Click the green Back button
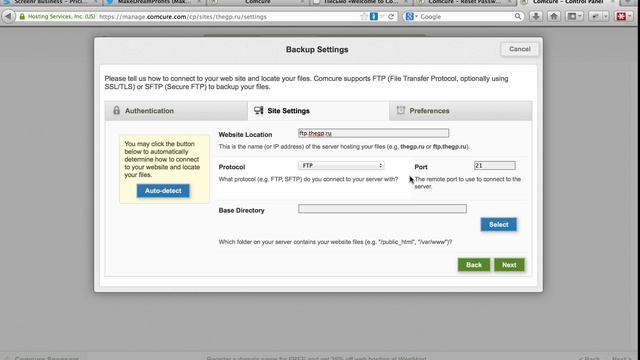 [x=473, y=265]
